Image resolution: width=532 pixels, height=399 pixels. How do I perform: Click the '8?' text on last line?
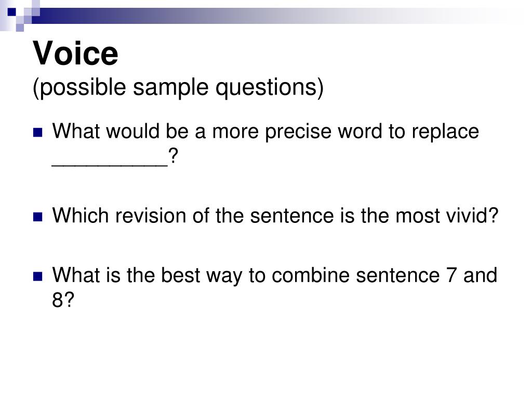(x=63, y=300)
